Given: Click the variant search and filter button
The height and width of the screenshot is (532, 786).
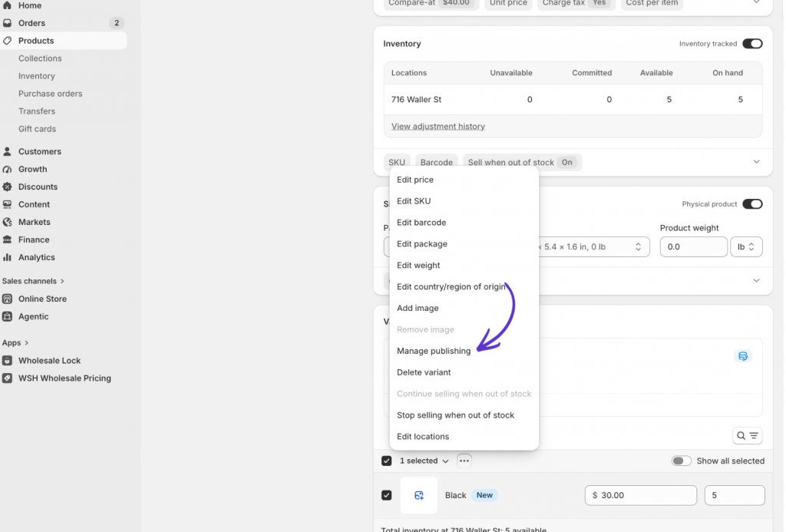Looking at the screenshot, I should coord(748,436).
